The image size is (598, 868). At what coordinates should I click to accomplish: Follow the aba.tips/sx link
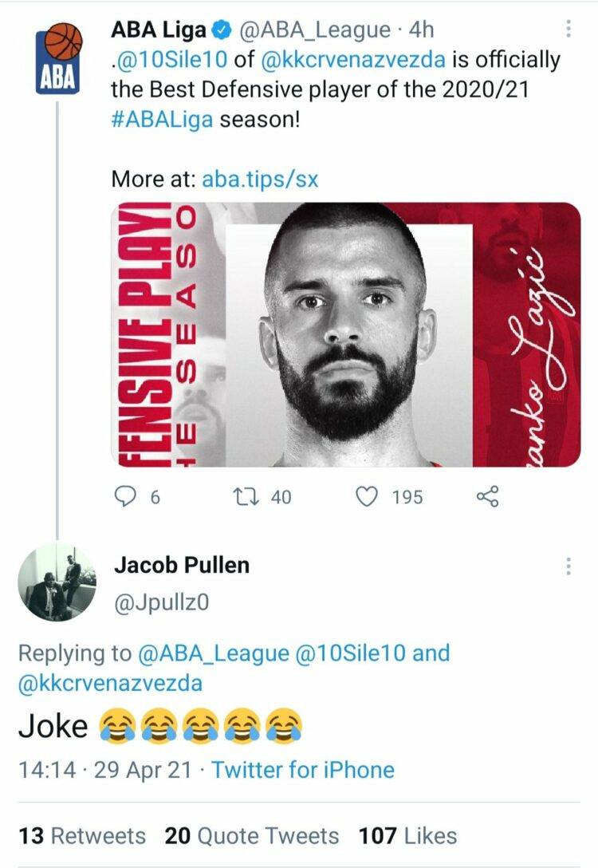click(x=260, y=179)
